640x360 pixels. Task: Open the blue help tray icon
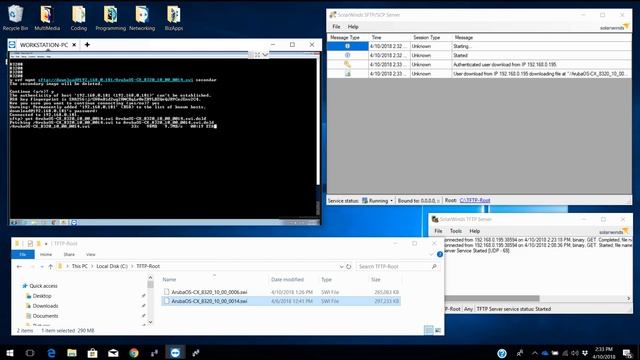tap(502, 353)
